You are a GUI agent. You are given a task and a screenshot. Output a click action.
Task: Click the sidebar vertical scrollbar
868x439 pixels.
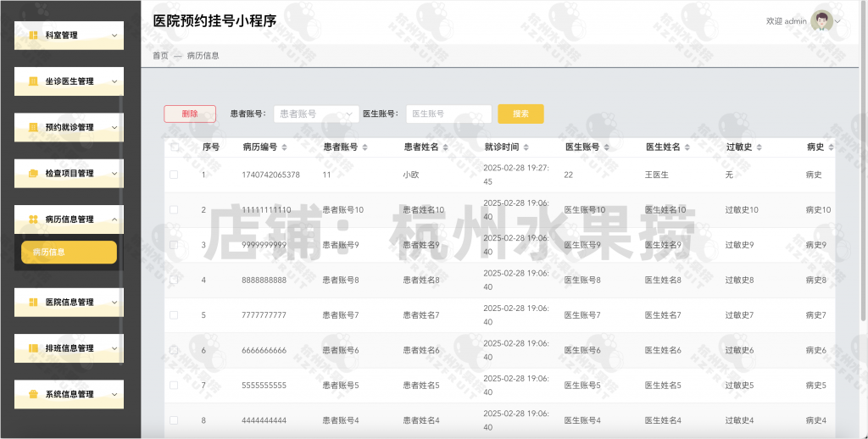[121, 230]
